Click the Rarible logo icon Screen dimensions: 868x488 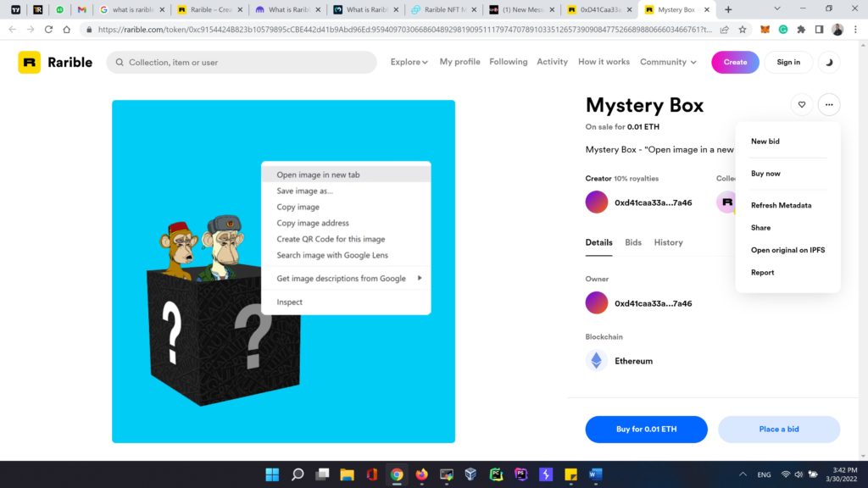[x=30, y=62]
